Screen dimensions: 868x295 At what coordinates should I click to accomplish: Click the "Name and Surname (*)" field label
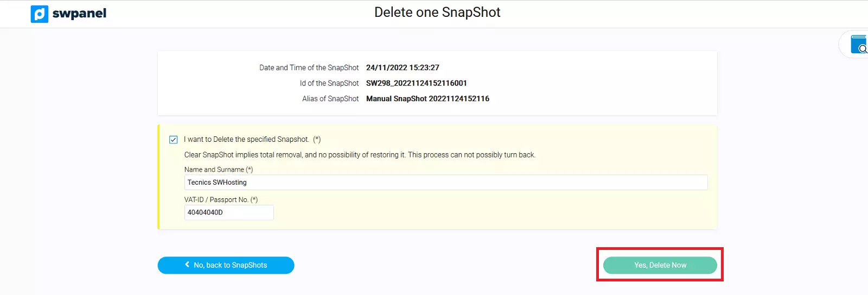coord(218,170)
